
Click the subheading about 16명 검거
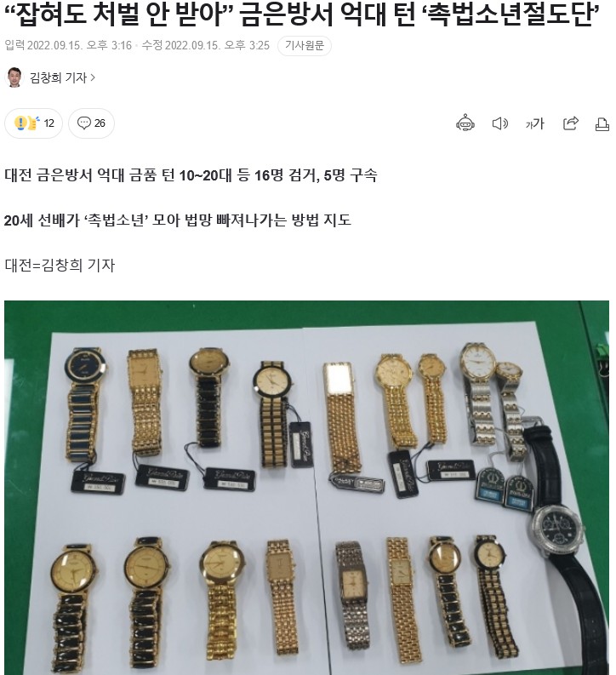pos(191,175)
